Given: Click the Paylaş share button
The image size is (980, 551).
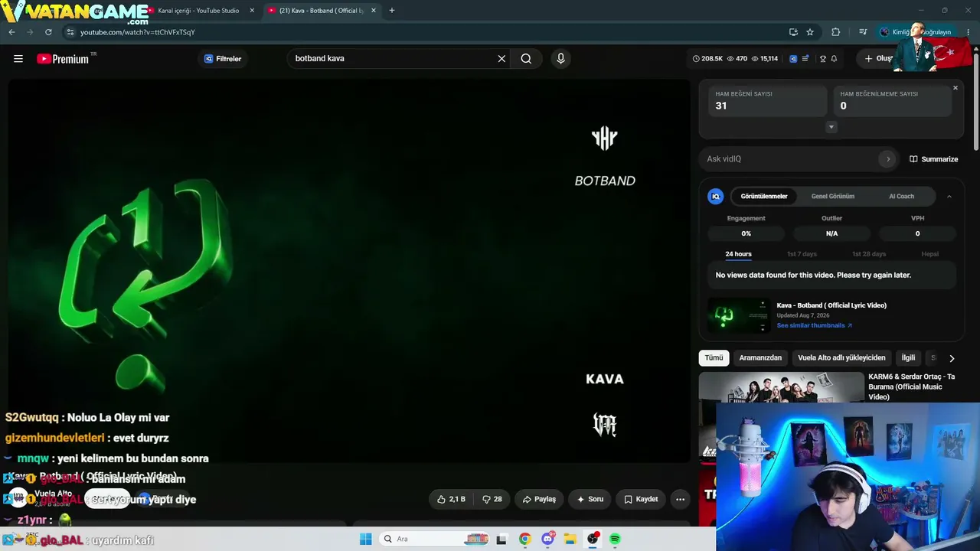Looking at the screenshot, I should 539,500.
